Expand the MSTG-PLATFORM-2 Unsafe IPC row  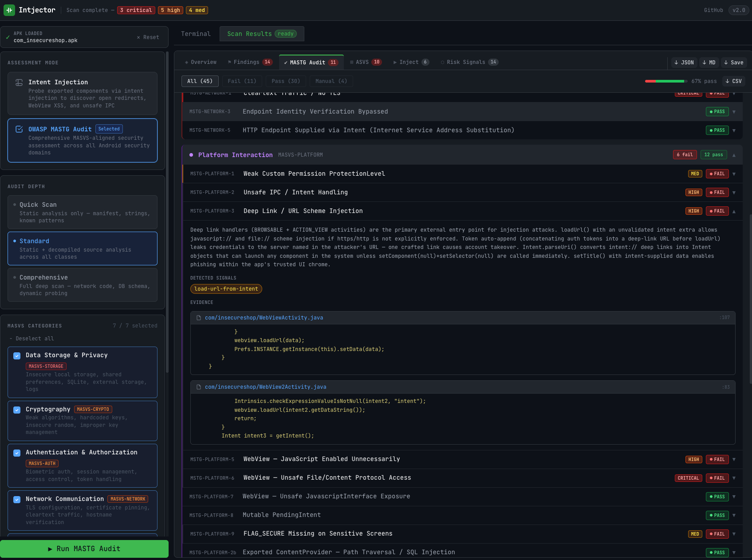(734, 193)
